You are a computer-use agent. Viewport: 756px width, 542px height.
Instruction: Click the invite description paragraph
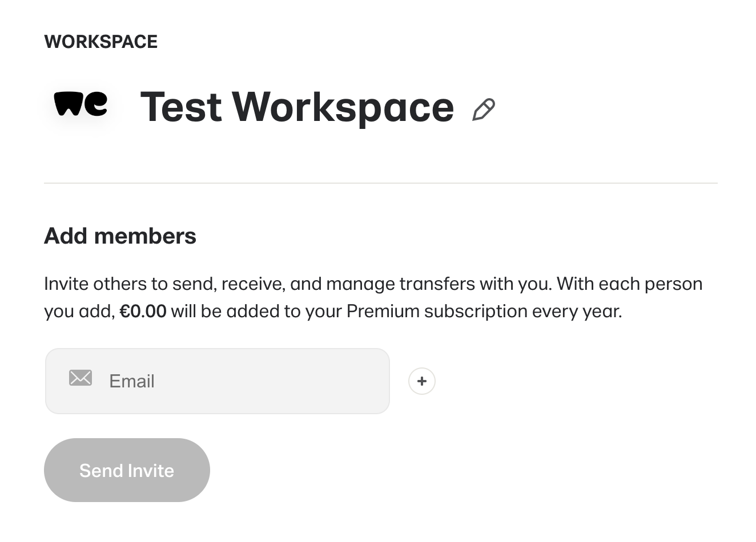pyautogui.click(x=373, y=297)
